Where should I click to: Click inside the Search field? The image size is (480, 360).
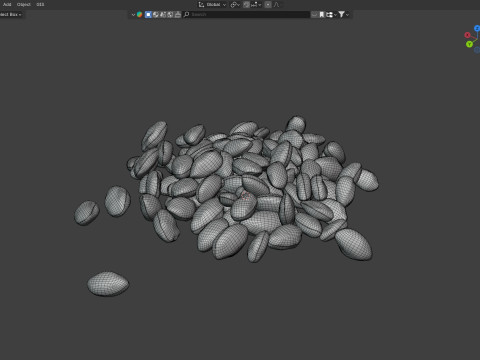[246, 14]
